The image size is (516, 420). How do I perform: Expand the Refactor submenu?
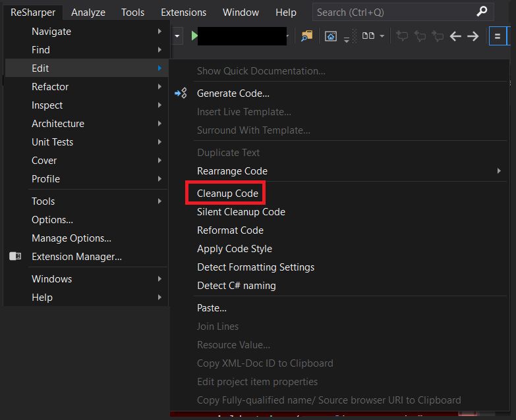(x=87, y=86)
